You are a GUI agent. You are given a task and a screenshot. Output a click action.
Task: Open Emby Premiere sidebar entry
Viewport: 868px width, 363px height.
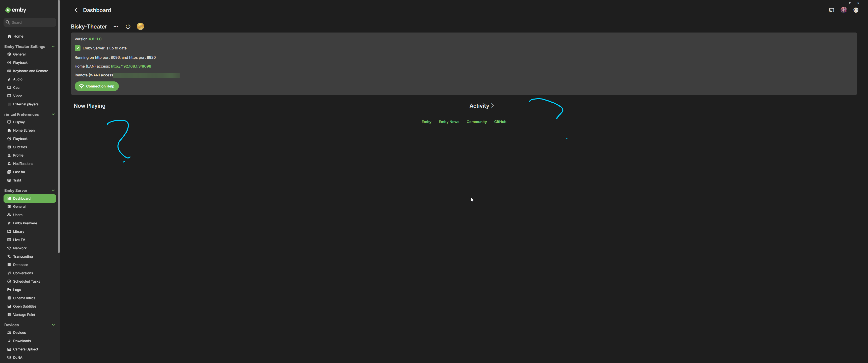tap(30, 223)
